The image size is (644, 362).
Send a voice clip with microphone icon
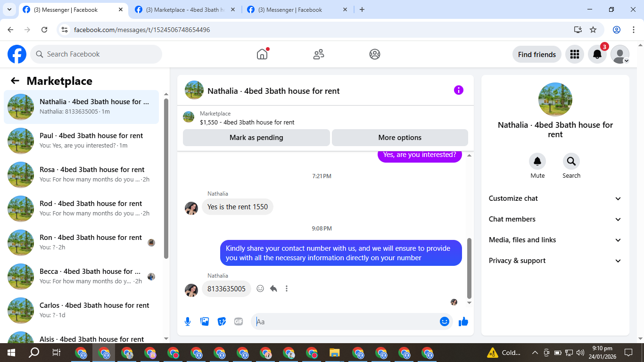pos(188,321)
